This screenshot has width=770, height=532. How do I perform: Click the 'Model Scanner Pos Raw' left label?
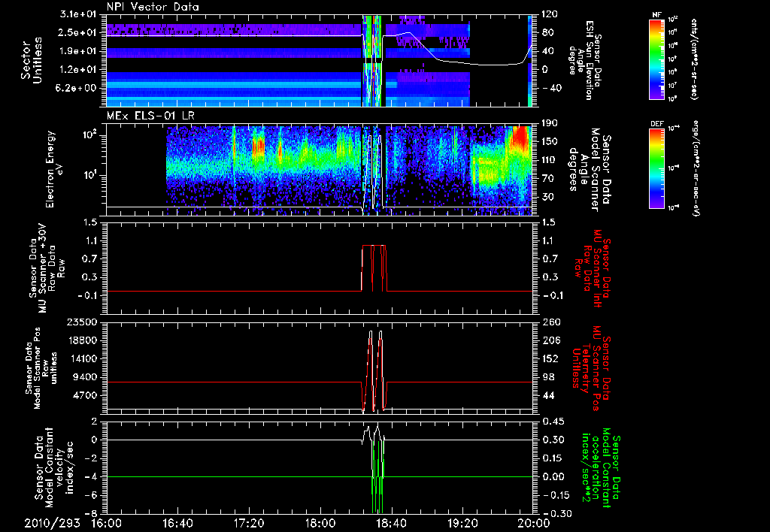pyautogui.click(x=41, y=367)
